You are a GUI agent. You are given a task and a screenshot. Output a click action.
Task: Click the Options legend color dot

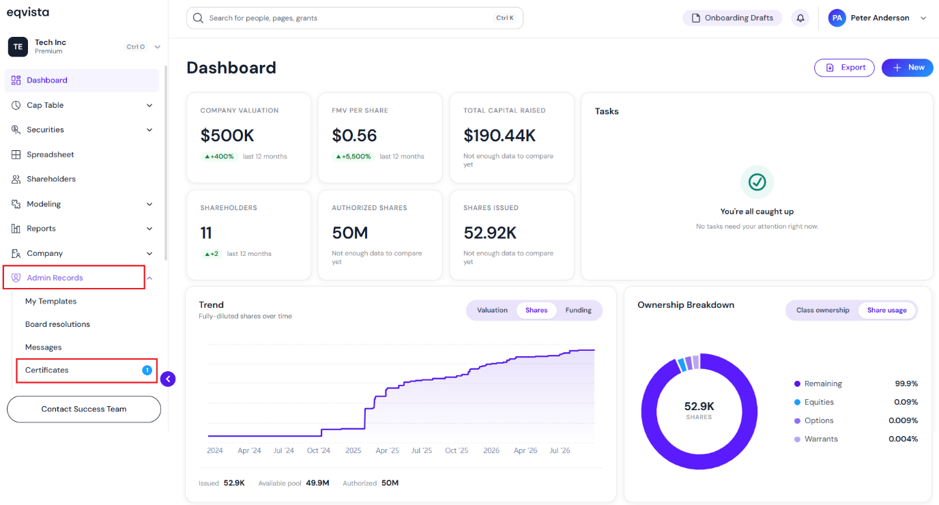(797, 421)
